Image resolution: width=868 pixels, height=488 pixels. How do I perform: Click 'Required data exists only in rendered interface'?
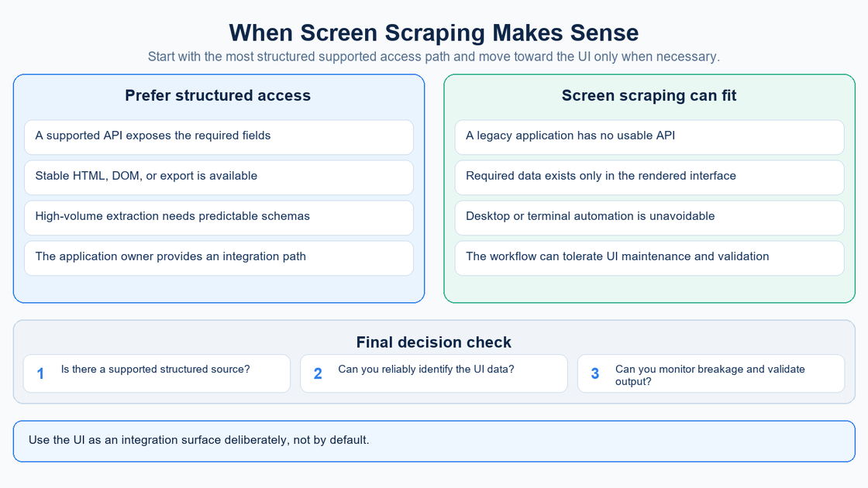click(x=649, y=177)
